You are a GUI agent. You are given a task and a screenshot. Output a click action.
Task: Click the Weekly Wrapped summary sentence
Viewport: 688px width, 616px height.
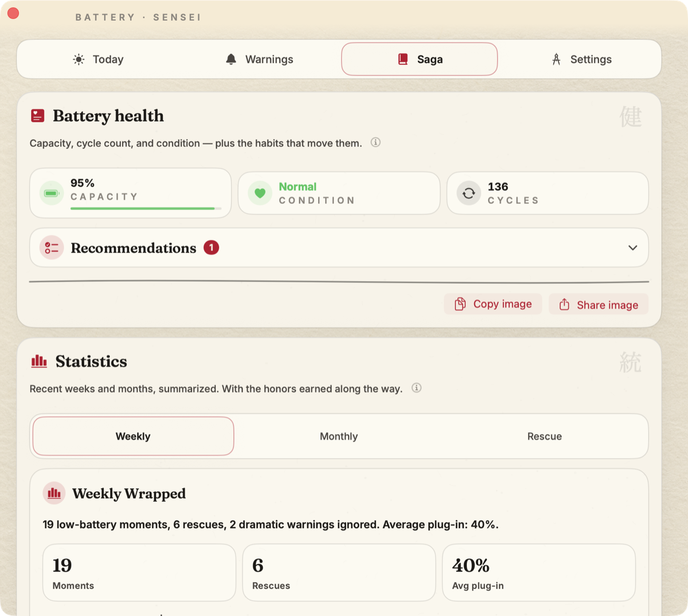pyautogui.click(x=271, y=525)
